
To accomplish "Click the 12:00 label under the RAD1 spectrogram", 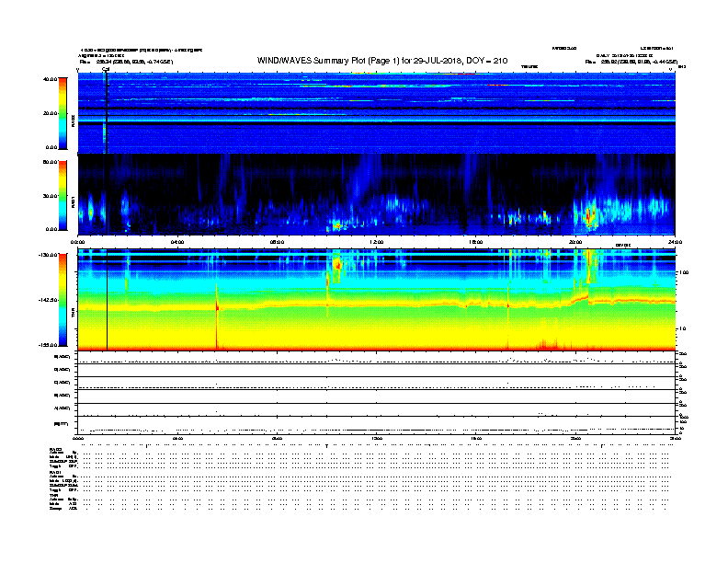I will coord(377,242).
